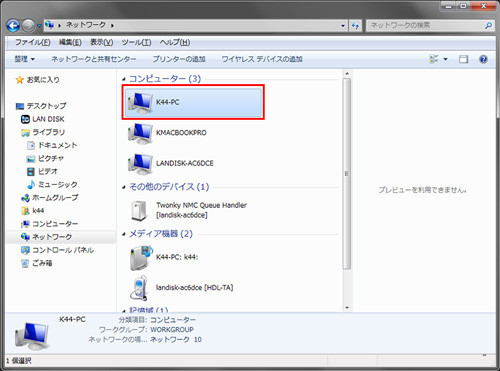Open the ツール(T) menu
The width and height of the screenshot is (500, 371).
(x=136, y=42)
